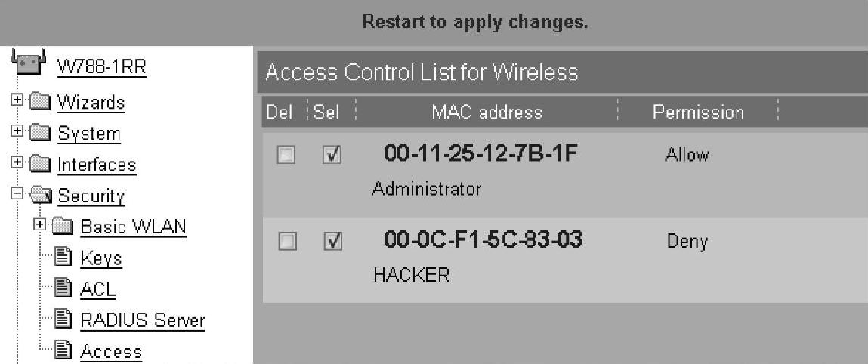Click the open Security folder icon
The height and width of the screenshot is (364, 868).
[38, 196]
